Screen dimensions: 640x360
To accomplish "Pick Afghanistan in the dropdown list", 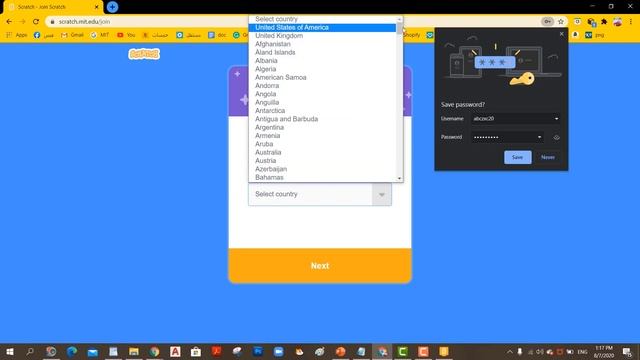I will tap(322, 44).
